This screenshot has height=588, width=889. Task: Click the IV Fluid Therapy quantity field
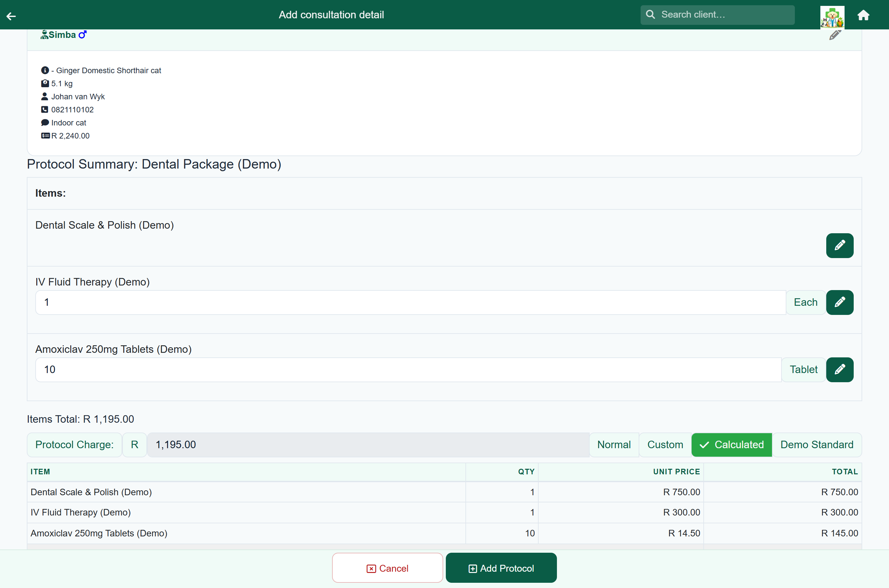click(411, 302)
